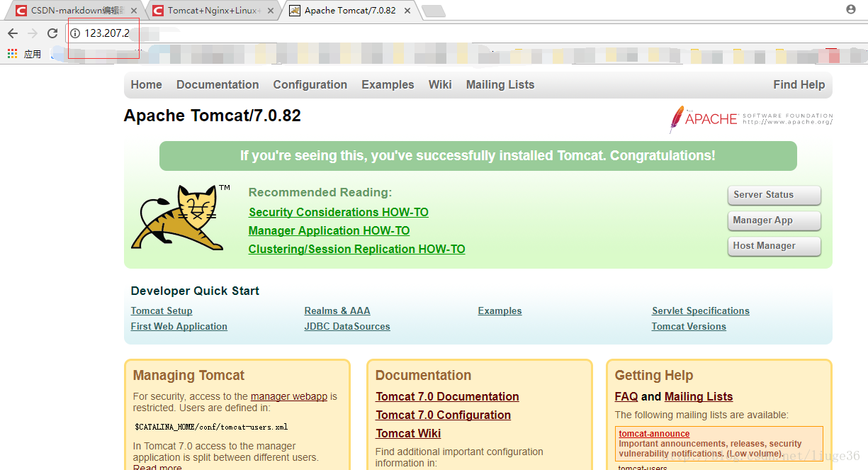
Task: Click the Developer Quick Start heading
Action: click(195, 291)
